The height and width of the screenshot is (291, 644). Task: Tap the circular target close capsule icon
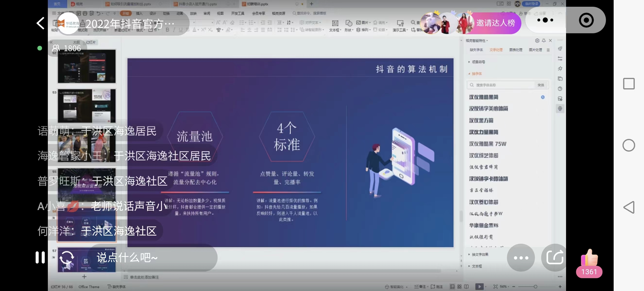click(586, 20)
